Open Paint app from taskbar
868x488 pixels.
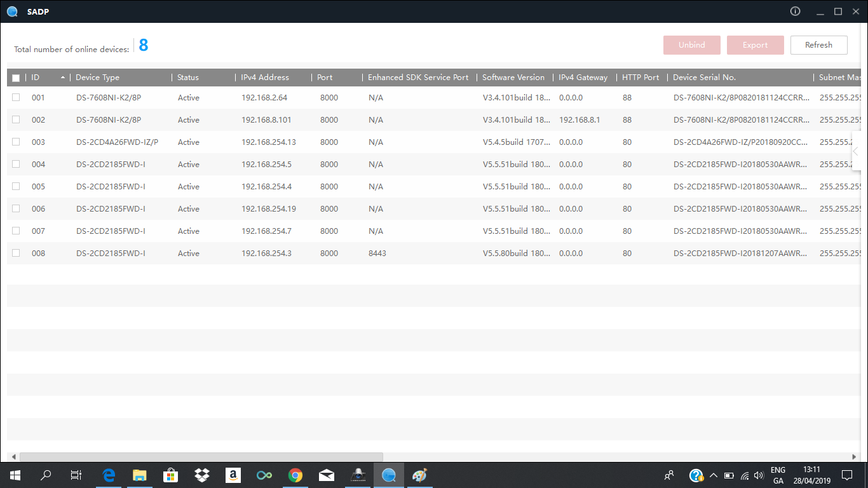point(419,475)
